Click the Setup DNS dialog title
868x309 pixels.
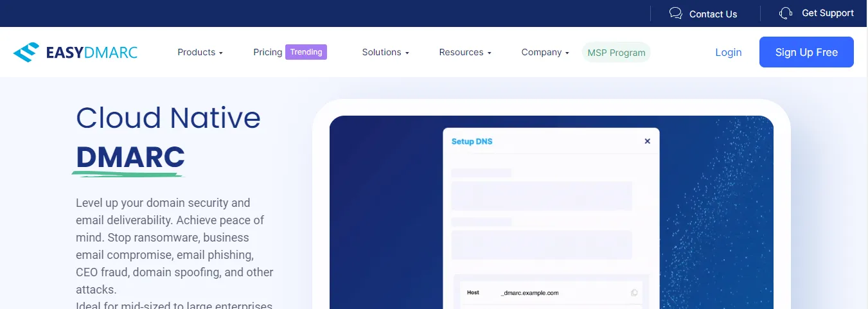pos(472,141)
